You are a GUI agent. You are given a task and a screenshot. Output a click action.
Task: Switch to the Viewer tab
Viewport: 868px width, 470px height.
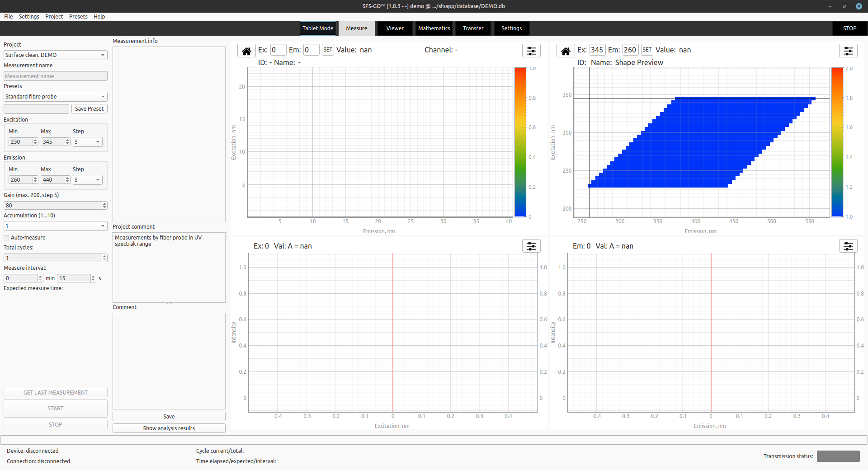[394, 28]
